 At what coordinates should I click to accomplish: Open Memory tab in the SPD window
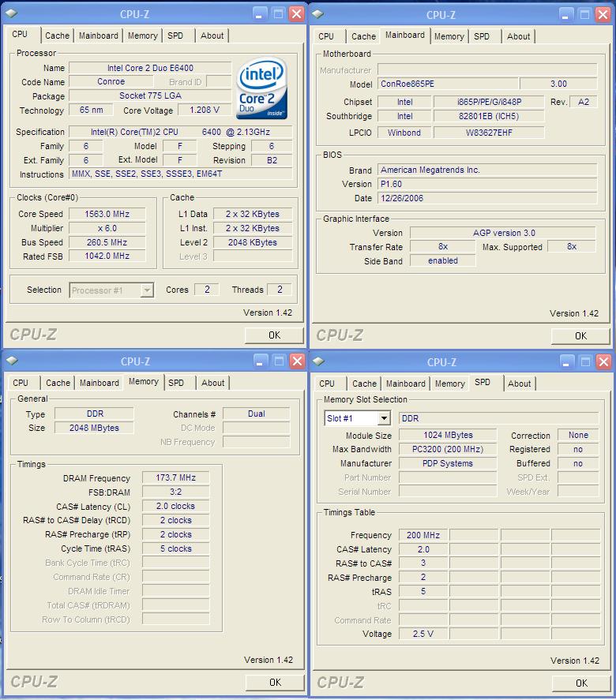(450, 384)
